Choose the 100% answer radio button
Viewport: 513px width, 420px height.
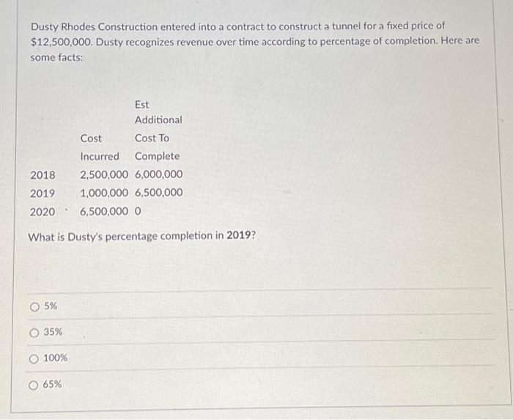click(35, 358)
